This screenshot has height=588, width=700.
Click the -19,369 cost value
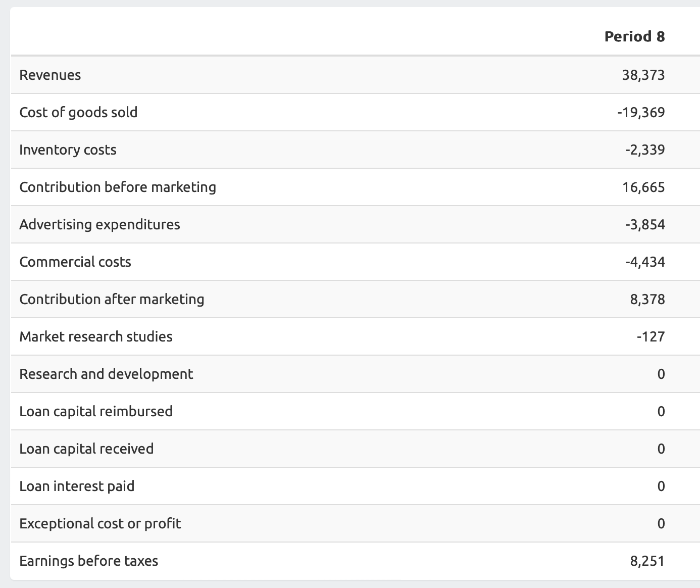pos(640,112)
